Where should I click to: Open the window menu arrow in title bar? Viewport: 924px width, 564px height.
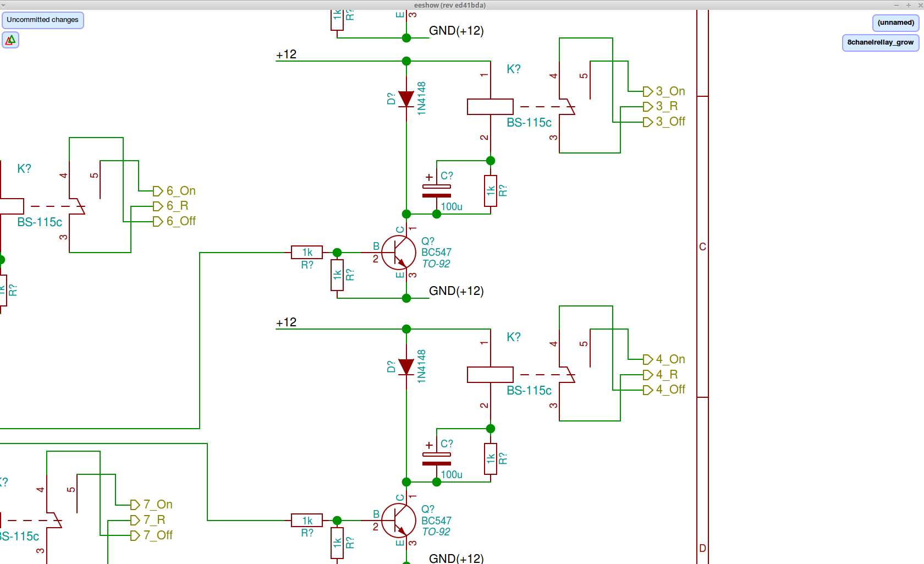[3, 5]
